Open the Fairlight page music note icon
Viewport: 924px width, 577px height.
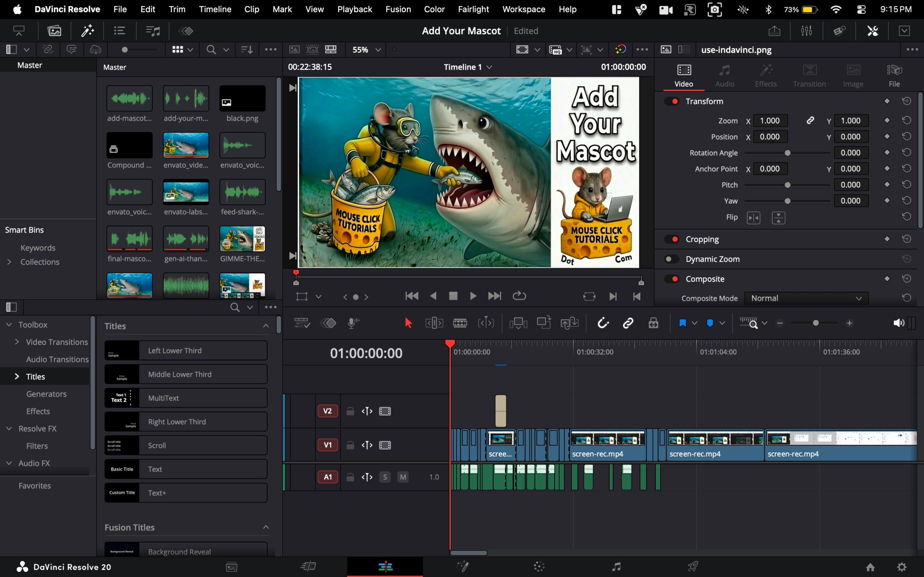click(616, 566)
